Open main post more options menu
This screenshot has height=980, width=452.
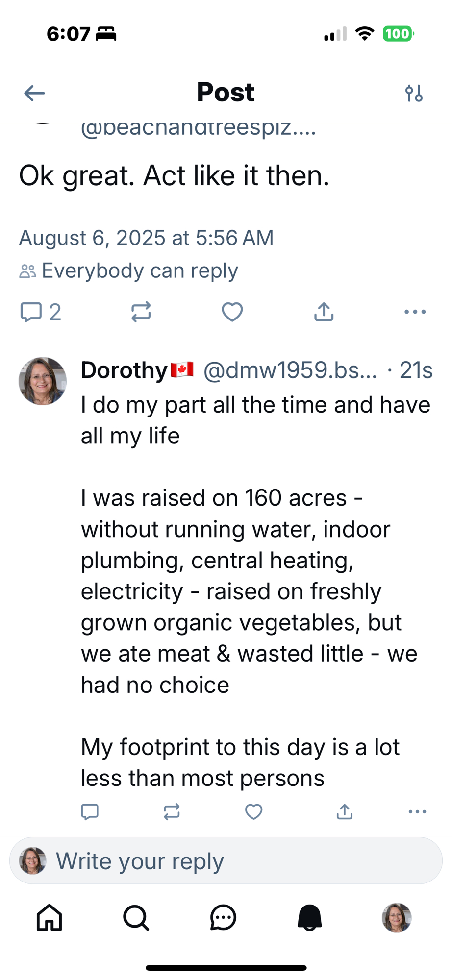point(415,312)
